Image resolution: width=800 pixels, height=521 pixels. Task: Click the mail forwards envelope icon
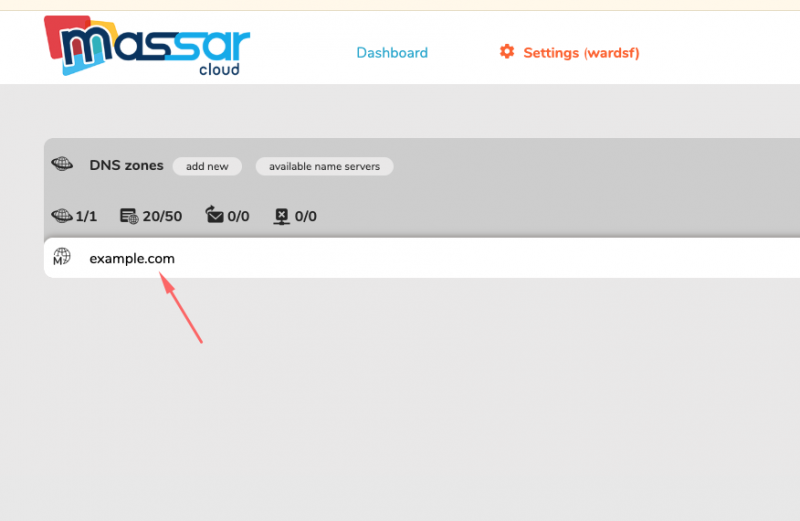214,214
